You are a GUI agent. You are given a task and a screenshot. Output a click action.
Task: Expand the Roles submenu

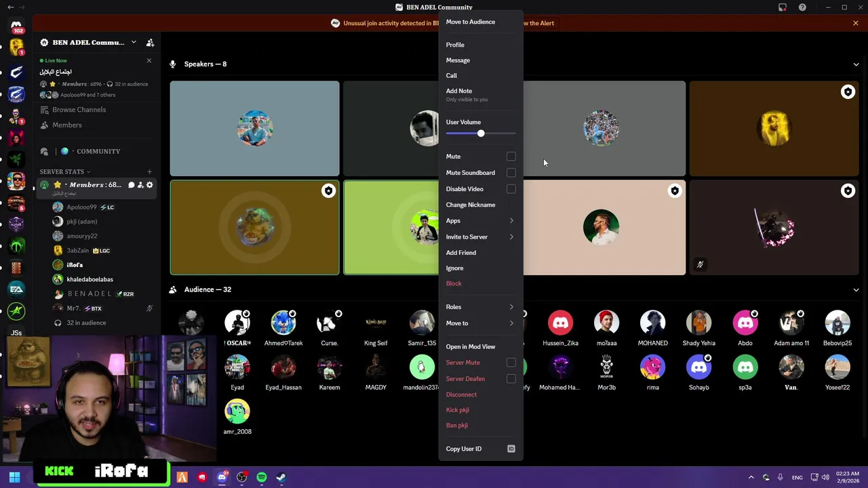coord(481,307)
